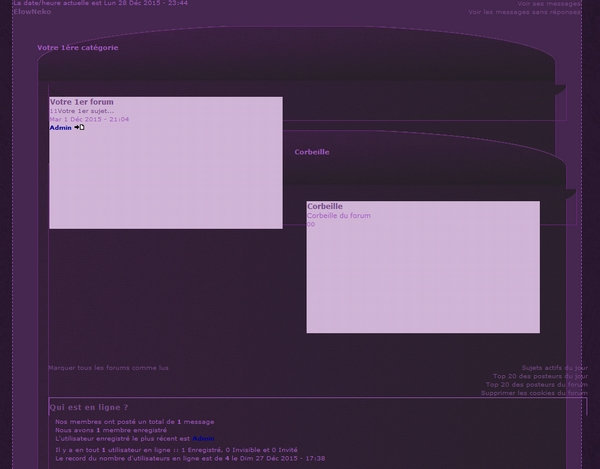Click the 'ElowNeko' forum name link
The width and height of the screenshot is (600, 469).
tap(32, 12)
